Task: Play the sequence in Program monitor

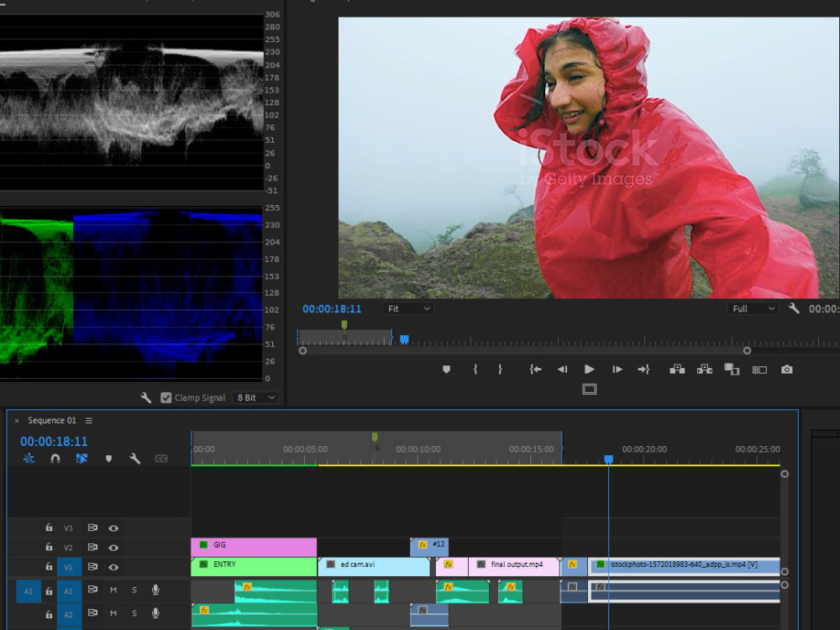Action: (x=590, y=369)
